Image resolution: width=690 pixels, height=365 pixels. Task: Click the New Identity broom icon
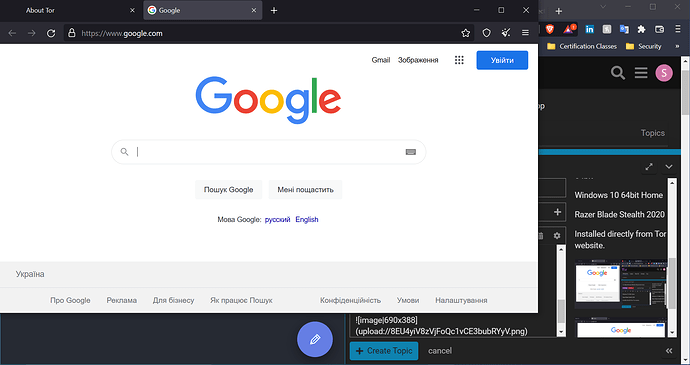[506, 33]
